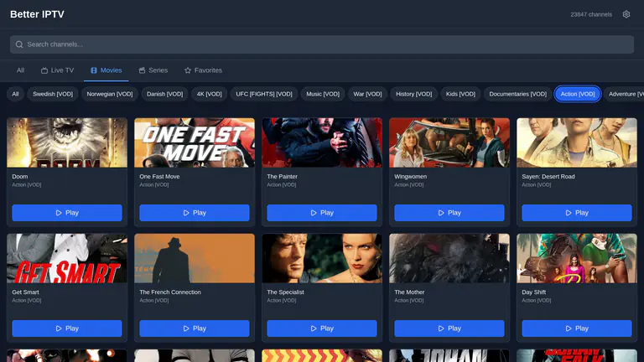This screenshot has width=644, height=362.
Task: Filter by Danish [VOD] category
Action: (x=164, y=94)
